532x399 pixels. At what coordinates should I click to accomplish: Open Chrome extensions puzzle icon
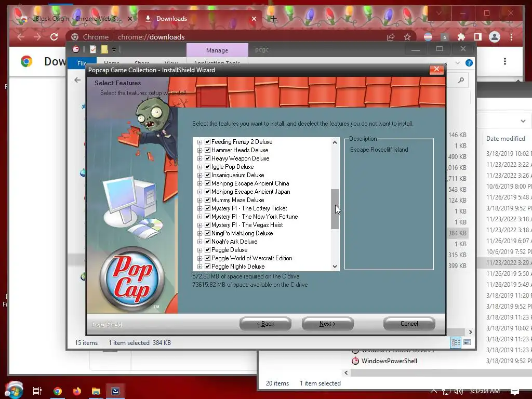461,37
